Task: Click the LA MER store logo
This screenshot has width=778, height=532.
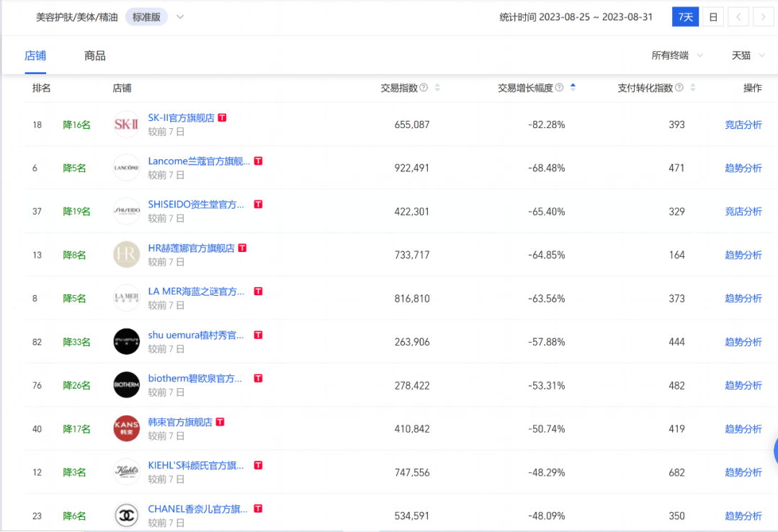Action: point(127,298)
